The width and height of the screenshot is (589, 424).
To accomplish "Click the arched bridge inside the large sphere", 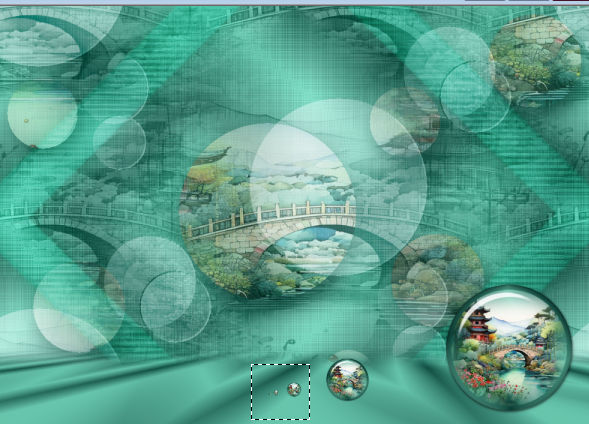I will click(x=517, y=355).
